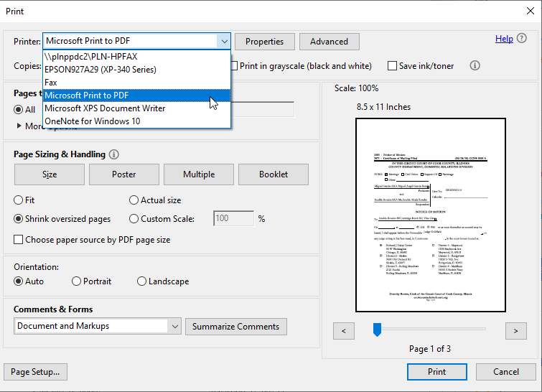
Task: Collapse the Printer dropdown arrow
Action: [x=224, y=42]
